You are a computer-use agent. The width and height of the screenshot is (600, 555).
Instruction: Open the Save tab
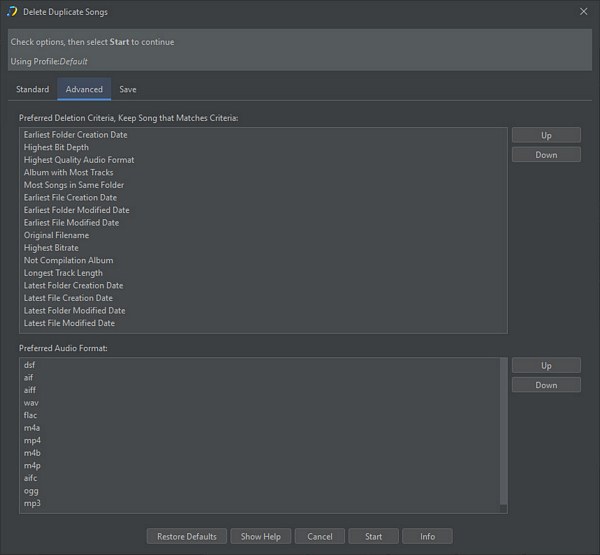pyautogui.click(x=128, y=89)
